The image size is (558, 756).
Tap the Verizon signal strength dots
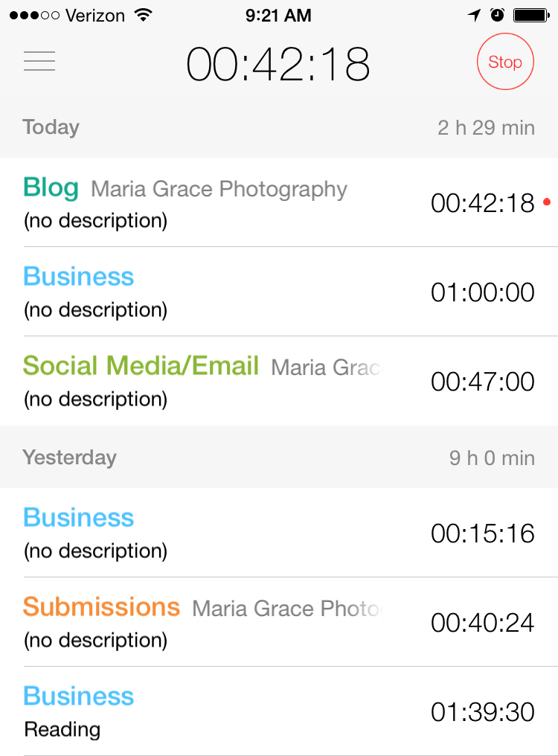pos(34,16)
